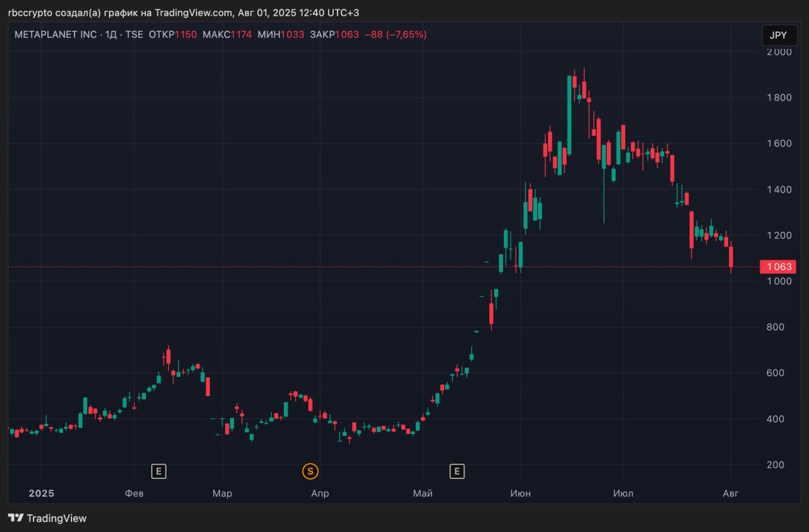809x532 pixels.
Task: Click the Июн month label
Action: (520, 493)
